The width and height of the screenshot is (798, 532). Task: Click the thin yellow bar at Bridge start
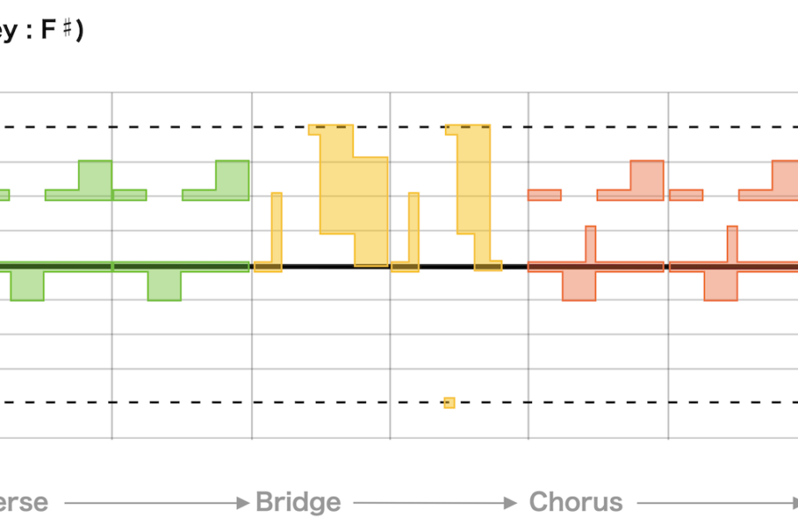tap(277, 229)
